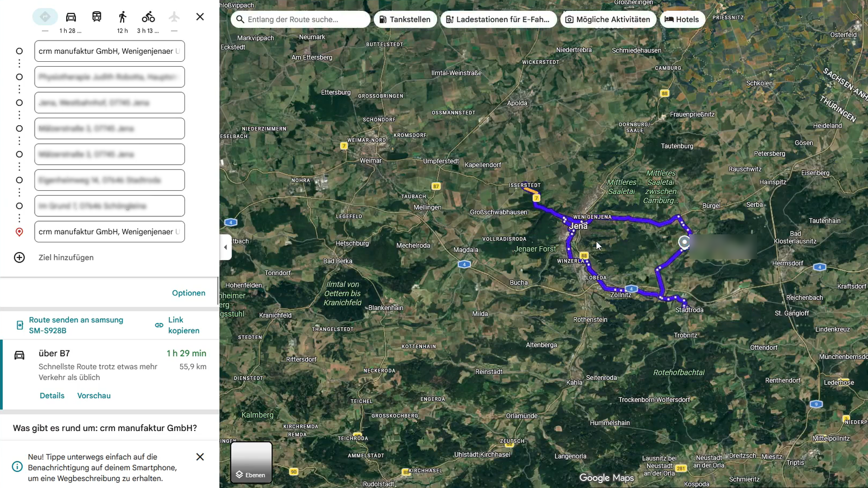Click Route senden an samsung SM-S928B
Image resolution: width=868 pixels, height=488 pixels.
[76, 325]
